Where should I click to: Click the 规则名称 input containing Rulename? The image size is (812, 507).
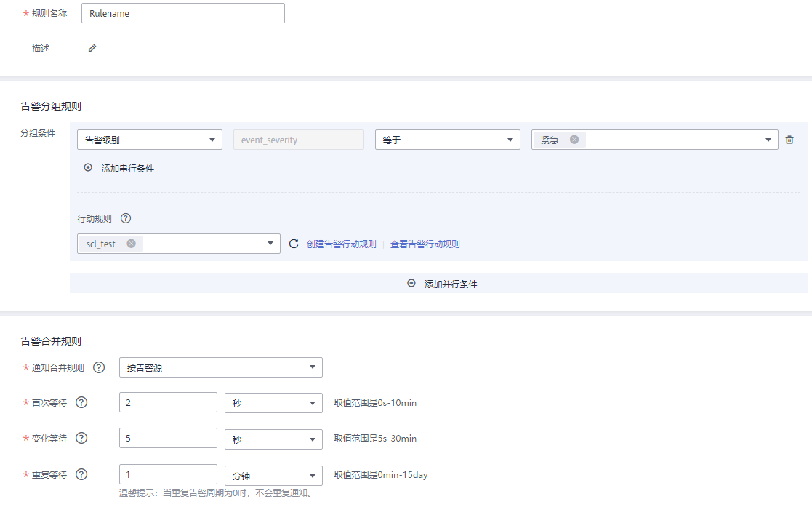[x=182, y=13]
